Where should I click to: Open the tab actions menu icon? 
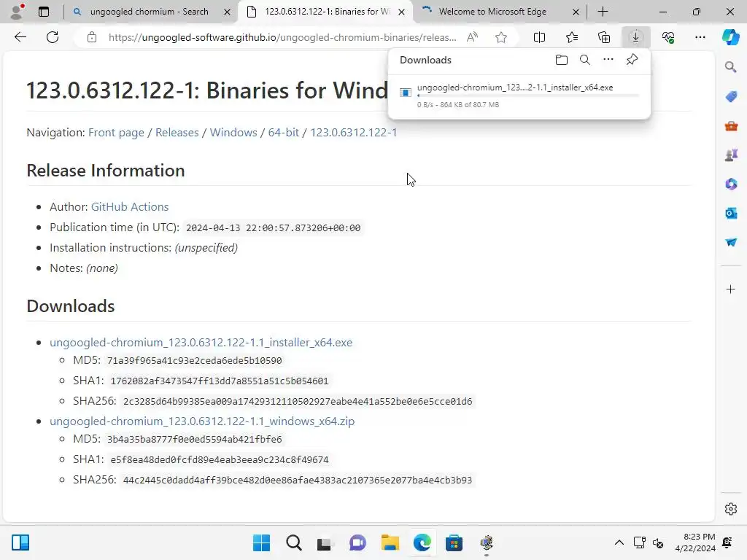coord(44,12)
